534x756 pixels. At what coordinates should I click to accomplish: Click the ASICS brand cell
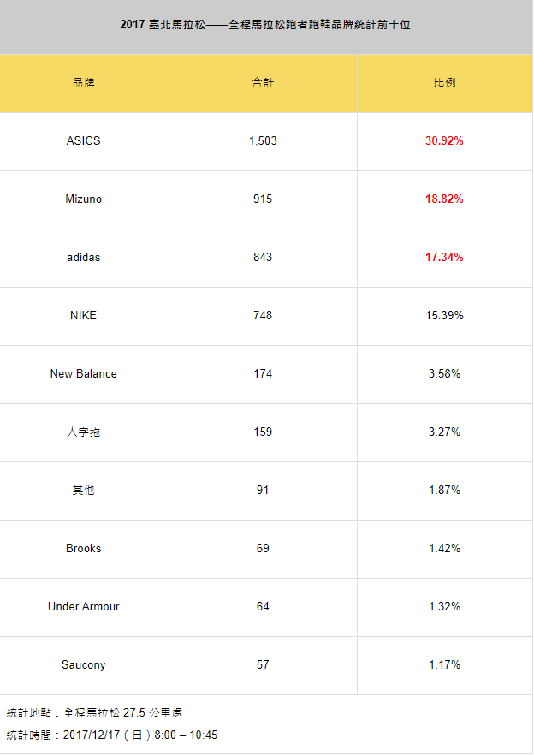coord(83,140)
